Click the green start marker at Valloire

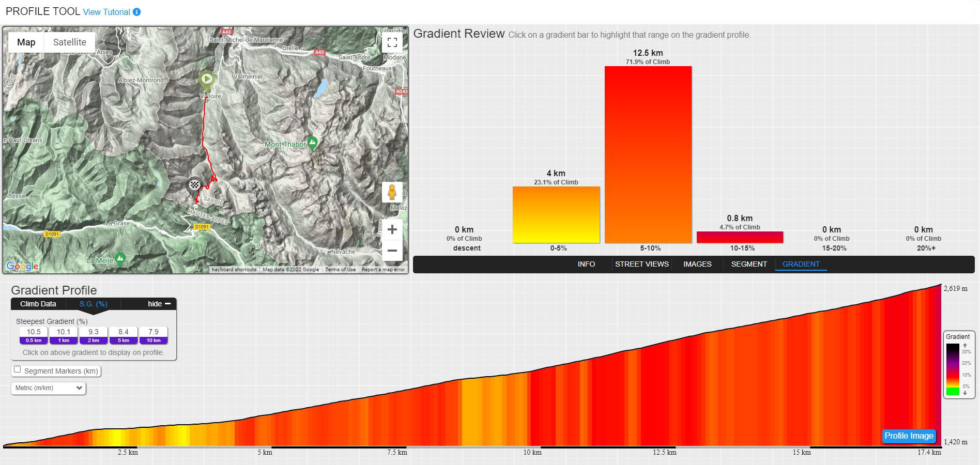(x=207, y=81)
